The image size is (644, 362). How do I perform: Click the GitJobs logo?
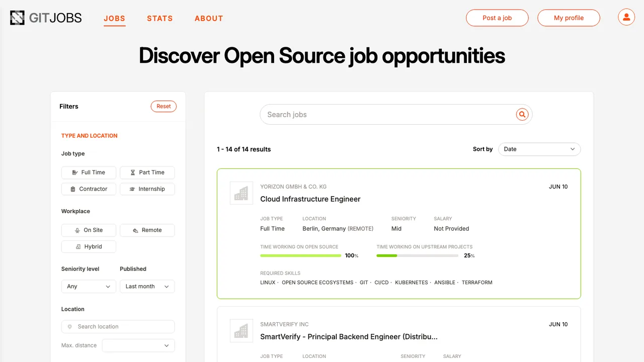click(46, 18)
